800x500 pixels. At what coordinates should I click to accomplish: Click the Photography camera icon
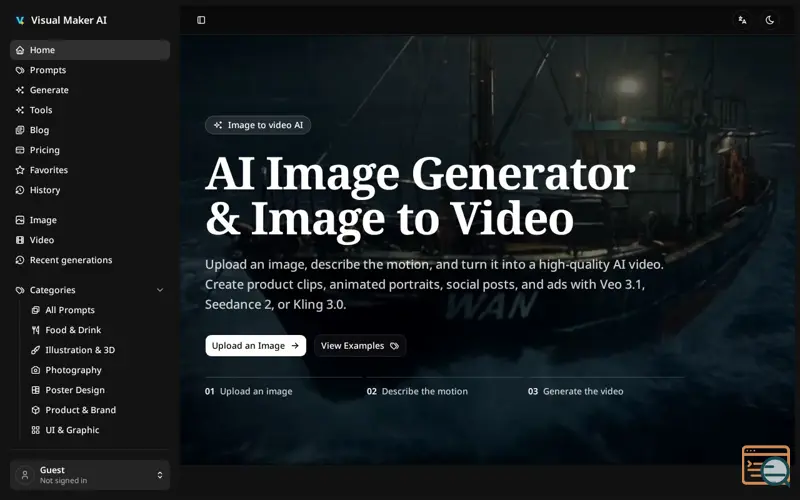(x=35, y=370)
